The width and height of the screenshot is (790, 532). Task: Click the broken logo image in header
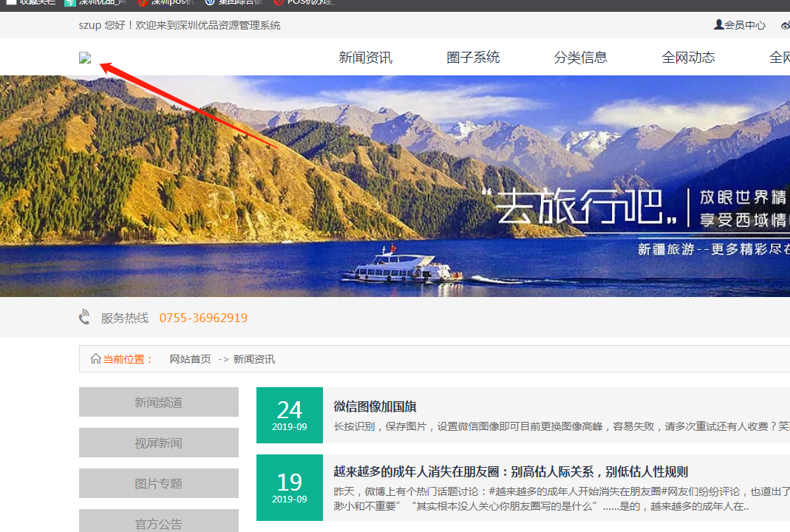(x=85, y=58)
